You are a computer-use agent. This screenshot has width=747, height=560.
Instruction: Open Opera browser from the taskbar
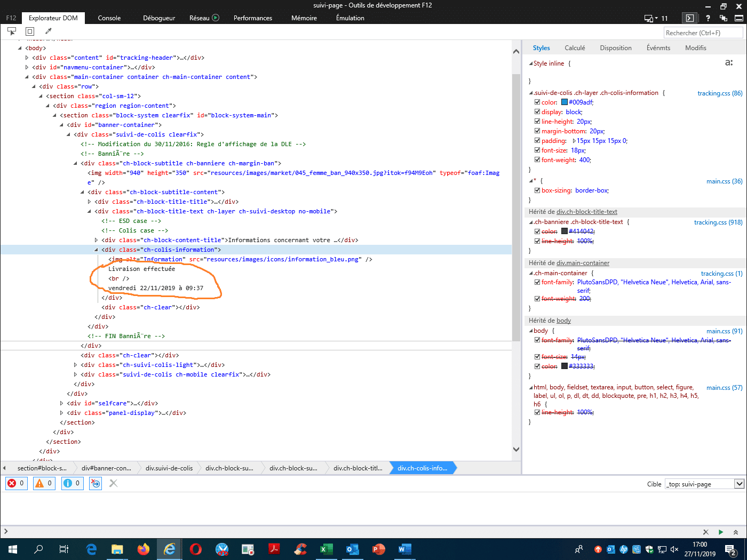pyautogui.click(x=196, y=549)
